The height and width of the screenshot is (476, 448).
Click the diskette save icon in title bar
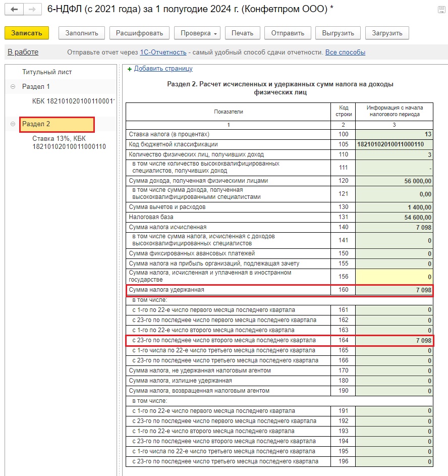441,10
